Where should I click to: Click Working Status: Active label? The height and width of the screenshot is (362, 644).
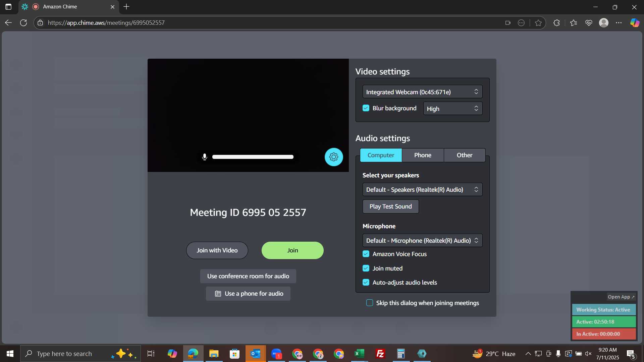coord(604,310)
